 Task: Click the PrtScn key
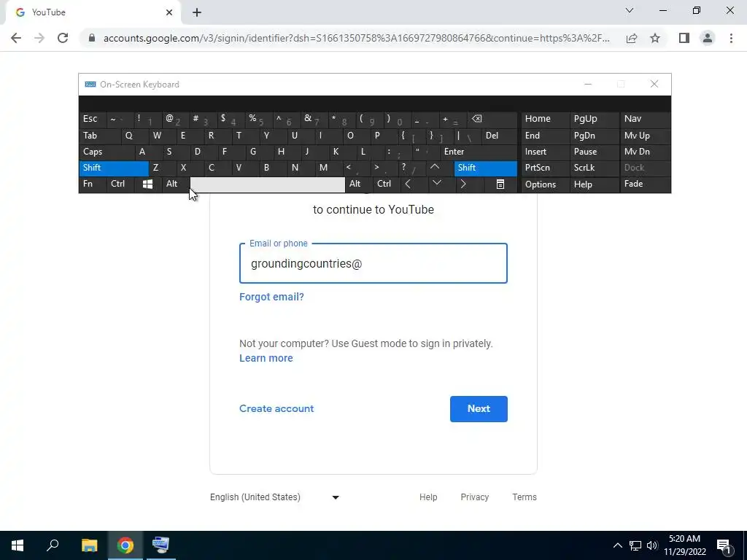pyautogui.click(x=545, y=168)
